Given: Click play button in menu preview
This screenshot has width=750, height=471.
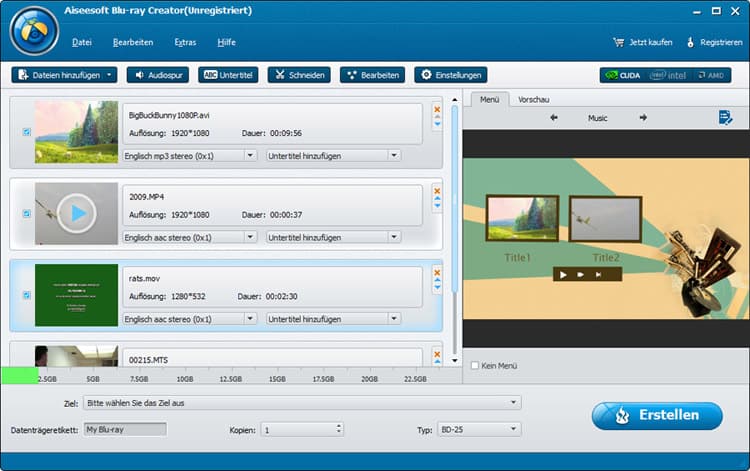Looking at the screenshot, I should (563, 274).
